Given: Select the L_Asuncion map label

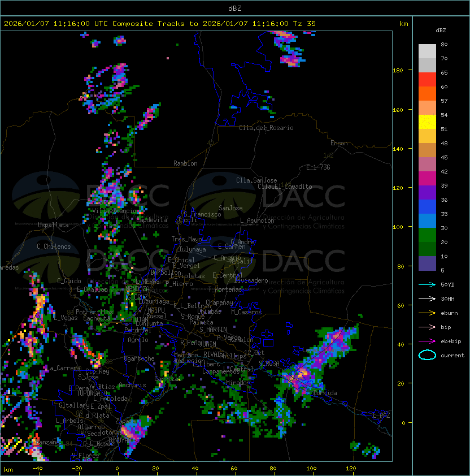Looking at the screenshot, I should (x=257, y=220).
